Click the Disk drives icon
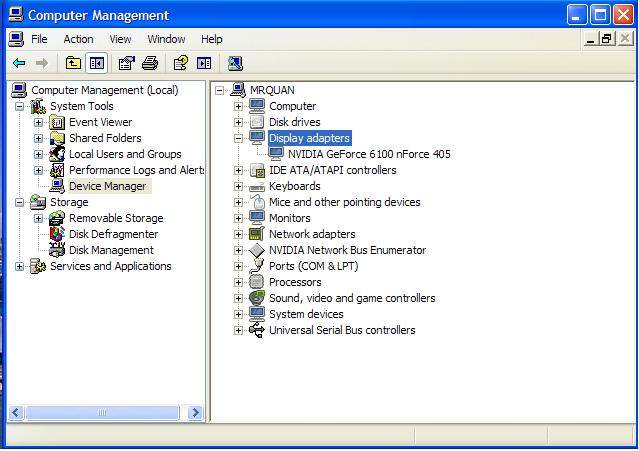 click(x=257, y=122)
